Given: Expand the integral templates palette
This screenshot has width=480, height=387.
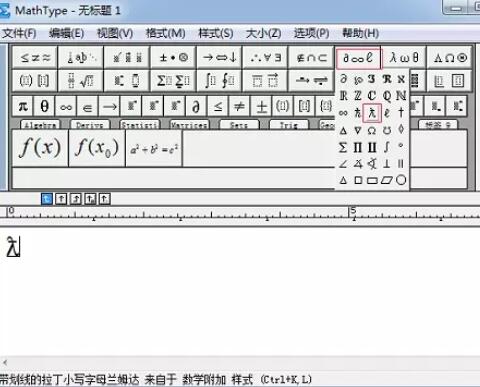Looking at the screenshot, I should tap(220, 80).
